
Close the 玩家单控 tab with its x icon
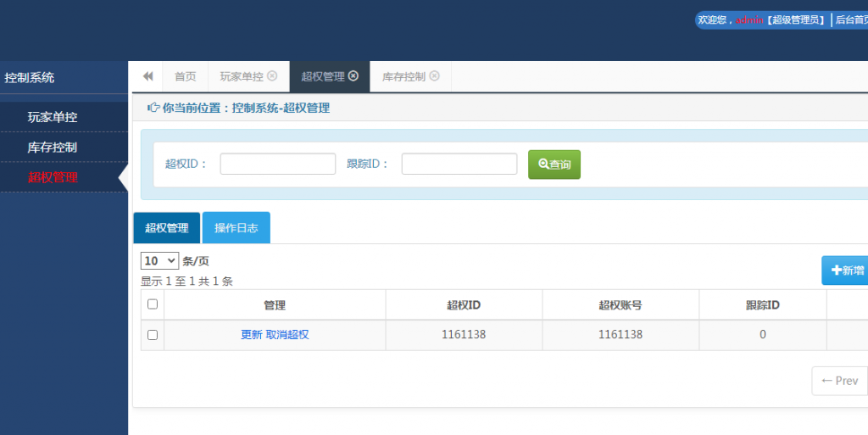coord(272,75)
